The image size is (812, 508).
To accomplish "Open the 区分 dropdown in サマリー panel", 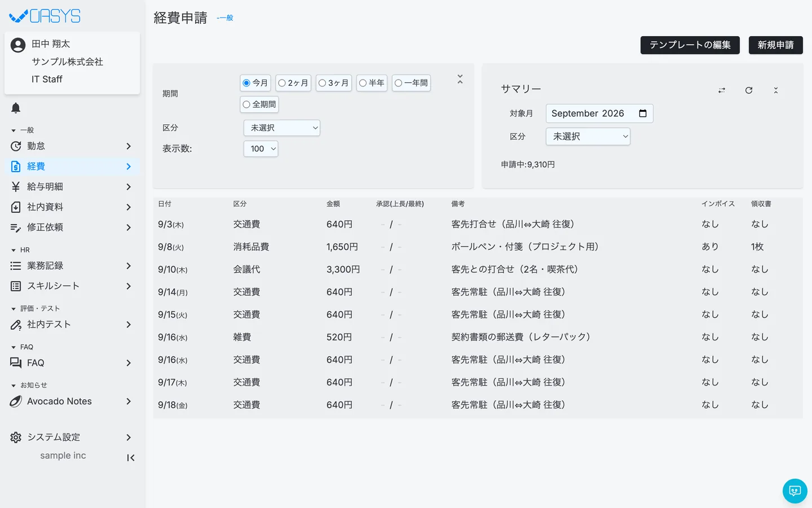I will click(x=588, y=137).
